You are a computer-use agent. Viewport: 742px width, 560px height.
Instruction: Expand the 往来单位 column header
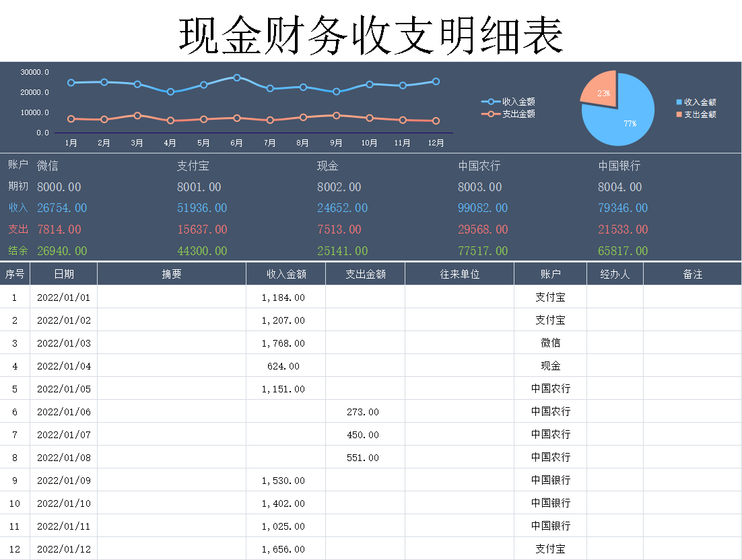point(459,273)
